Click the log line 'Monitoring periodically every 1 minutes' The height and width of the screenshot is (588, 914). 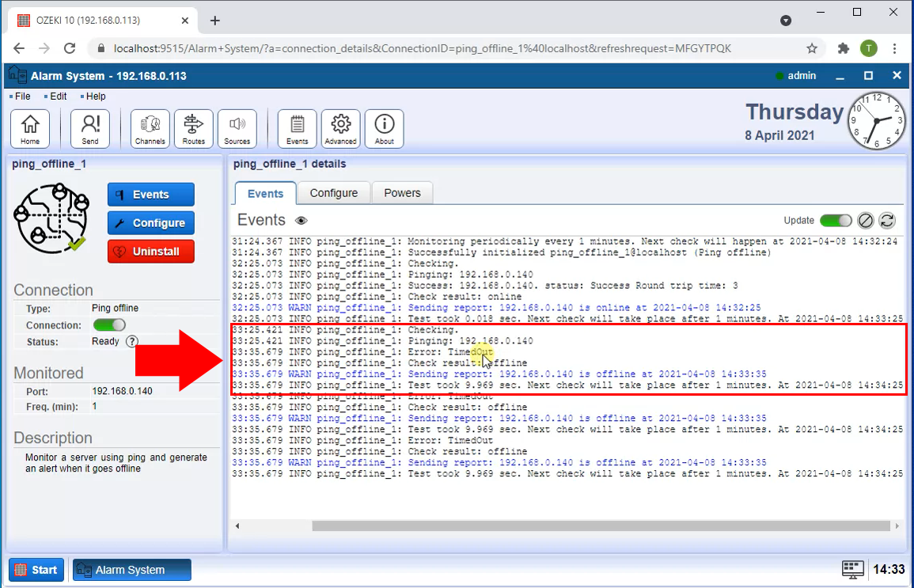click(564, 242)
